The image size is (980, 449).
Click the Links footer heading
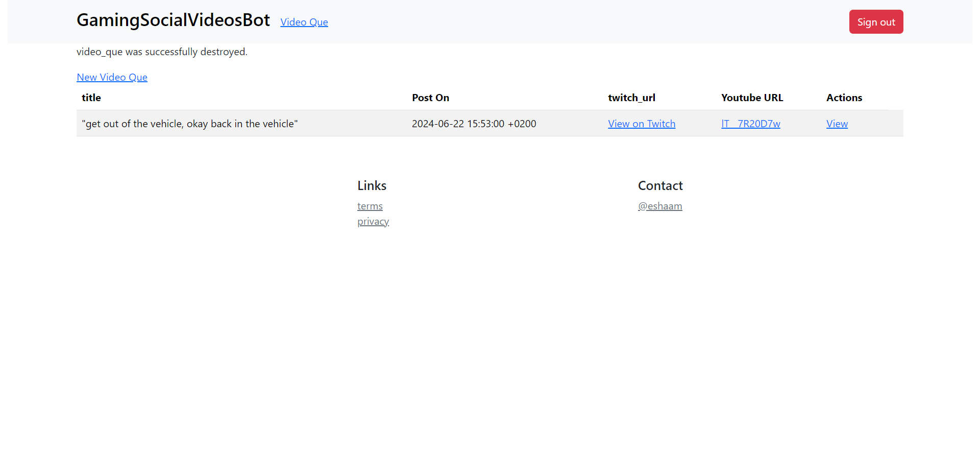tap(372, 185)
